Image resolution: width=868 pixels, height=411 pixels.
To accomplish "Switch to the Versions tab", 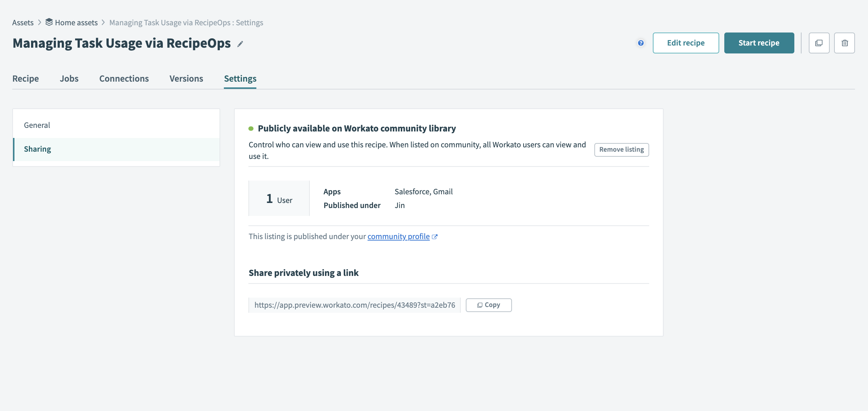I will click(x=186, y=78).
